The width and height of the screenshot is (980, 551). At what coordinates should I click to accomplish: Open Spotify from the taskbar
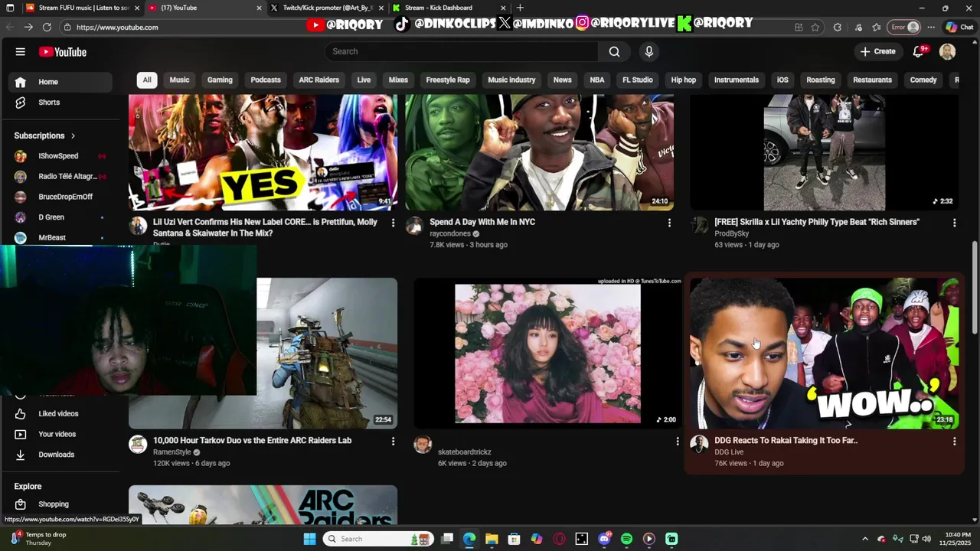click(x=626, y=539)
